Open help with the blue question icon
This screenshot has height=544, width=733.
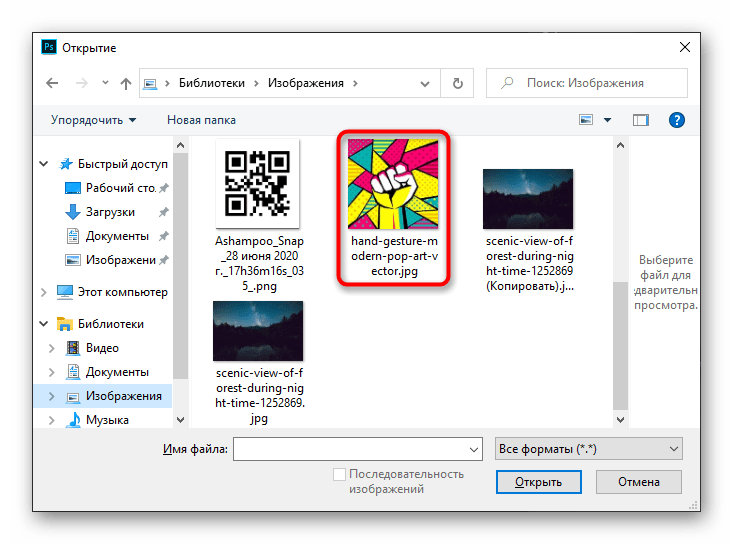(676, 120)
